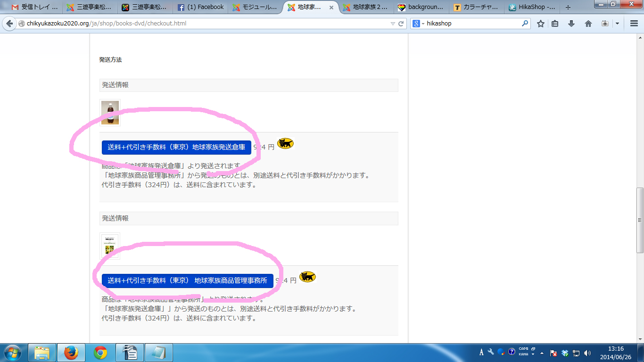This screenshot has height=362, width=644.
Task: Open a new tab with plus button
Action: 568,8
